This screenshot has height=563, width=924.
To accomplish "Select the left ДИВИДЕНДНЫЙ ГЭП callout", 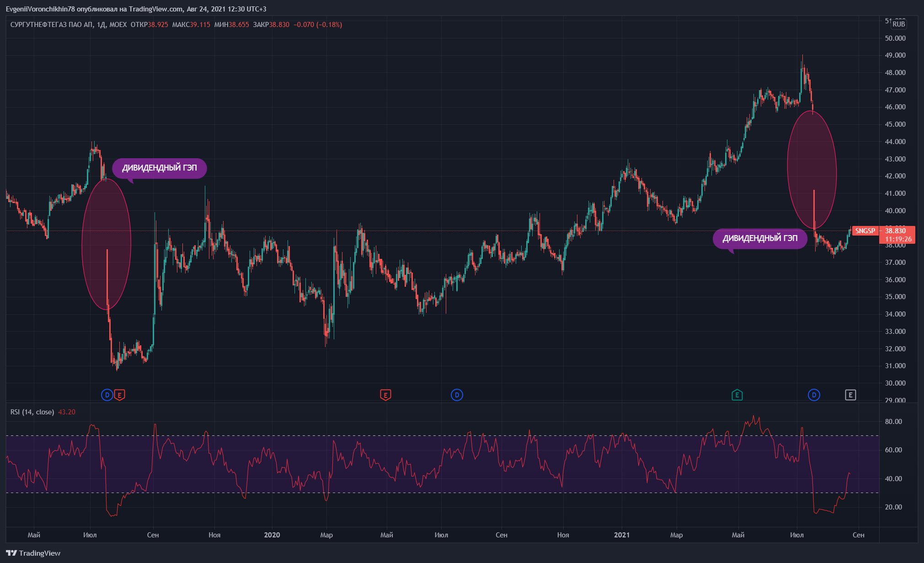I will [x=159, y=168].
